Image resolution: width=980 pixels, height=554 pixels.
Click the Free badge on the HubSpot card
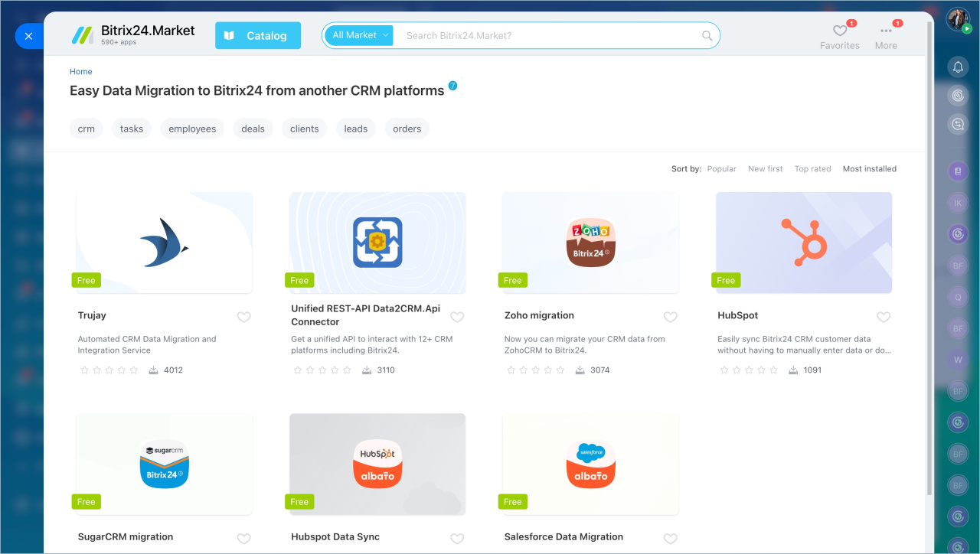(726, 280)
